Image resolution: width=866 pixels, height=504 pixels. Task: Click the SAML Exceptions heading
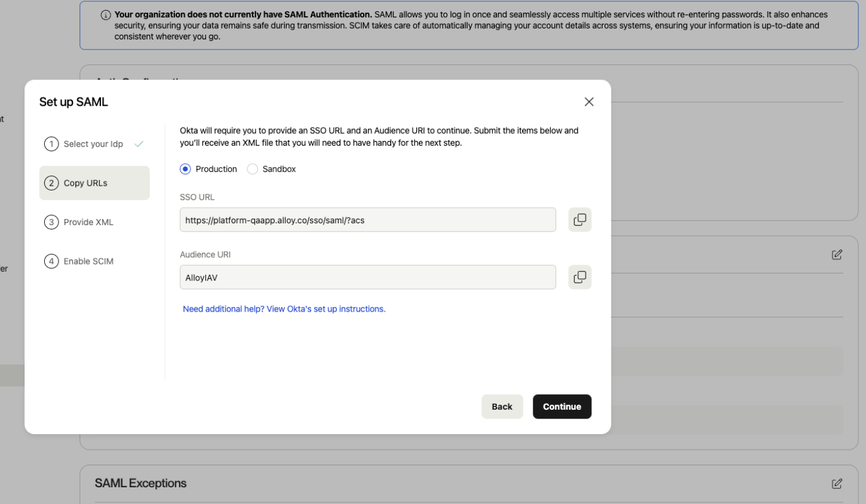(x=140, y=483)
